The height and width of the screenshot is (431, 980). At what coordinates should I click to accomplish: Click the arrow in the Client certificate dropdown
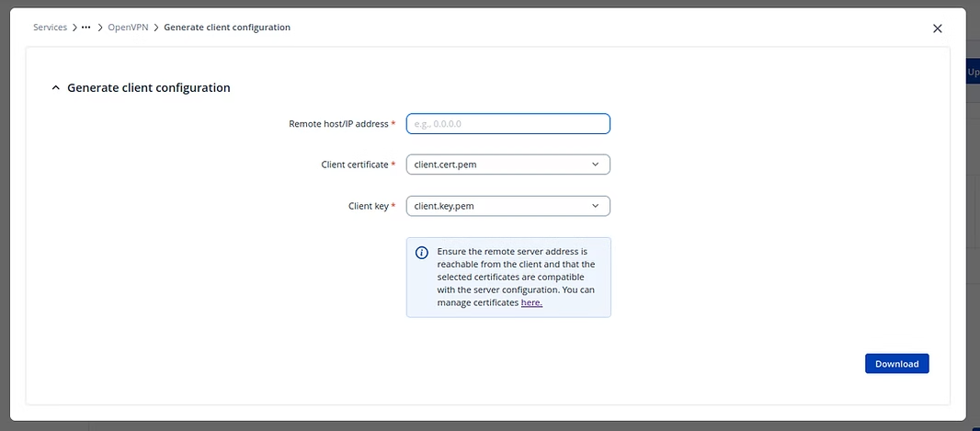click(x=596, y=164)
